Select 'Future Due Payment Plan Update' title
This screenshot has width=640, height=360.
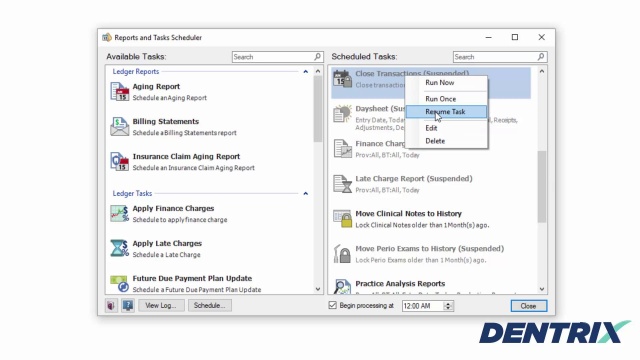(x=192, y=278)
